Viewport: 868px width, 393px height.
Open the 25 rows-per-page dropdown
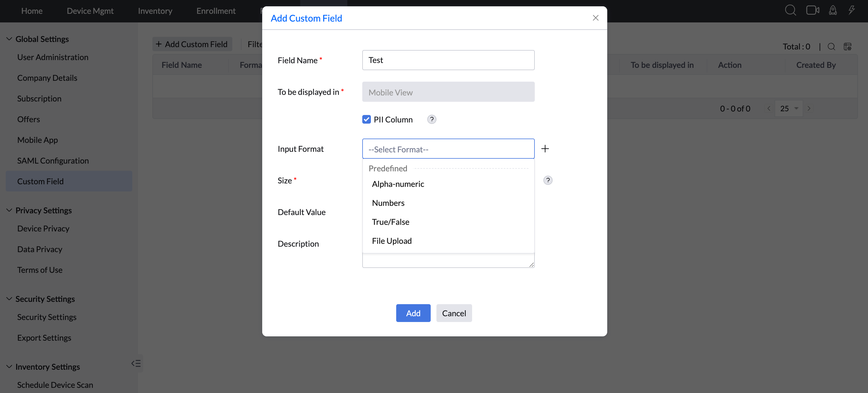[x=788, y=109]
